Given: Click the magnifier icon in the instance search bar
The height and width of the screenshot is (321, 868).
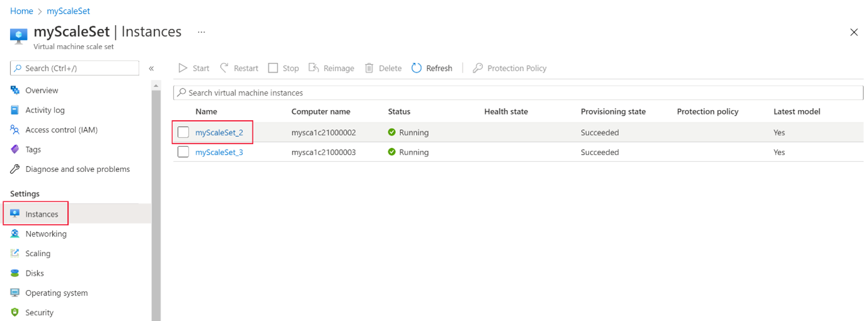Looking at the screenshot, I should point(182,93).
